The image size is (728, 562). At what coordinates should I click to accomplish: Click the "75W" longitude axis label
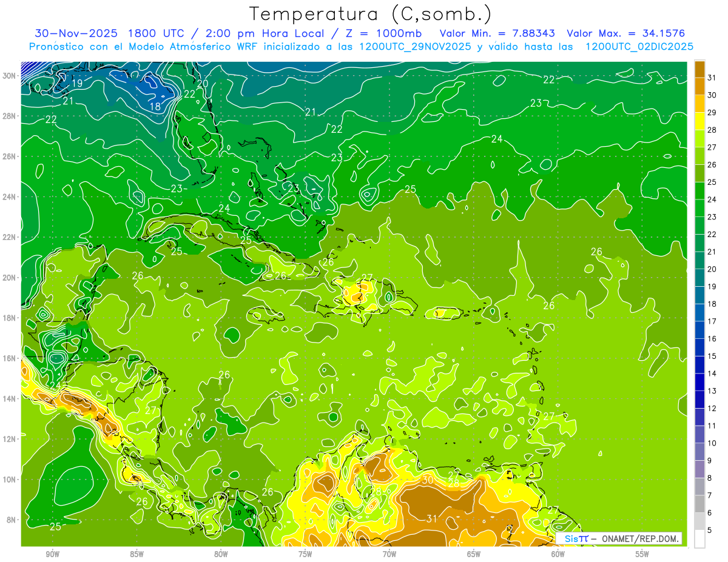(x=305, y=554)
